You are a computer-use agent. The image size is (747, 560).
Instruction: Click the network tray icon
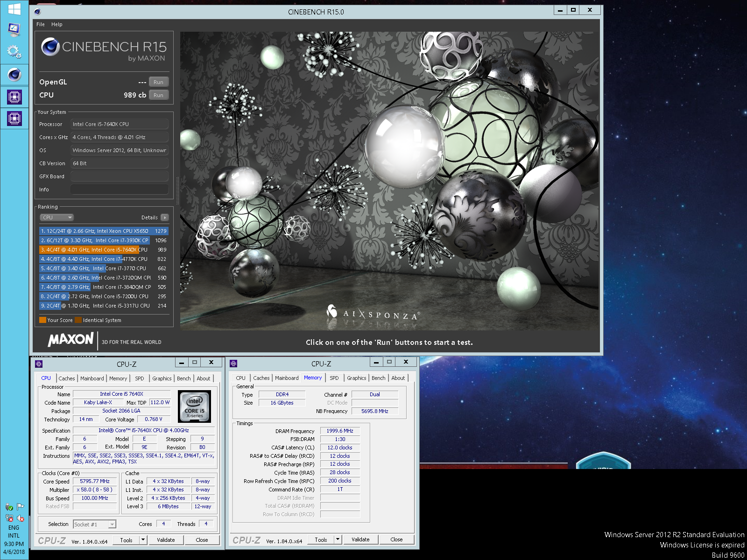tap(9, 518)
